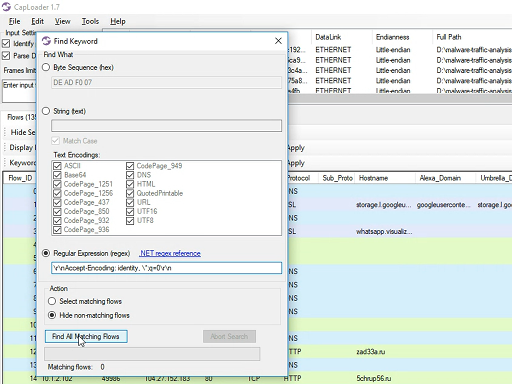
Task: Toggle CodePage_437 encoding checkbox
Action: pos(57,202)
